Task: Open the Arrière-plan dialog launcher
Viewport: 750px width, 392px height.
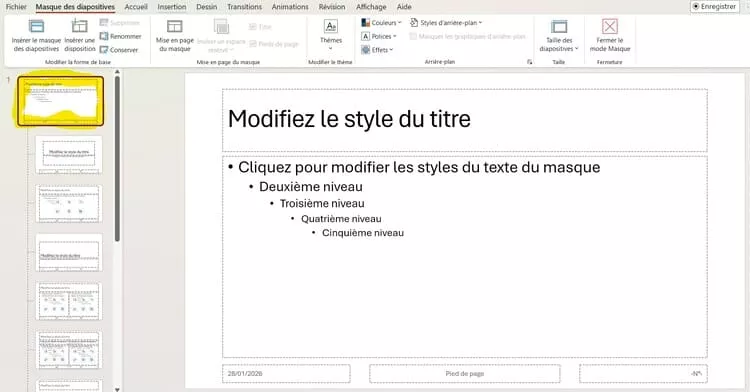Action: coord(529,62)
